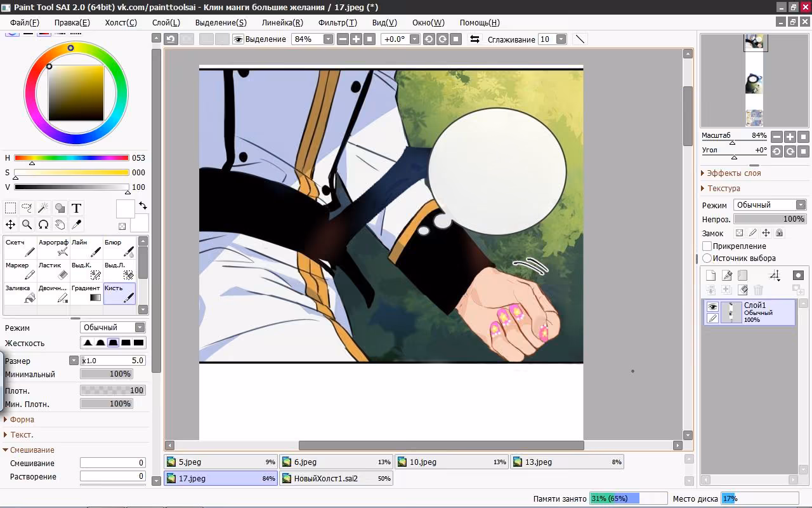Add a layer mask

(798, 276)
